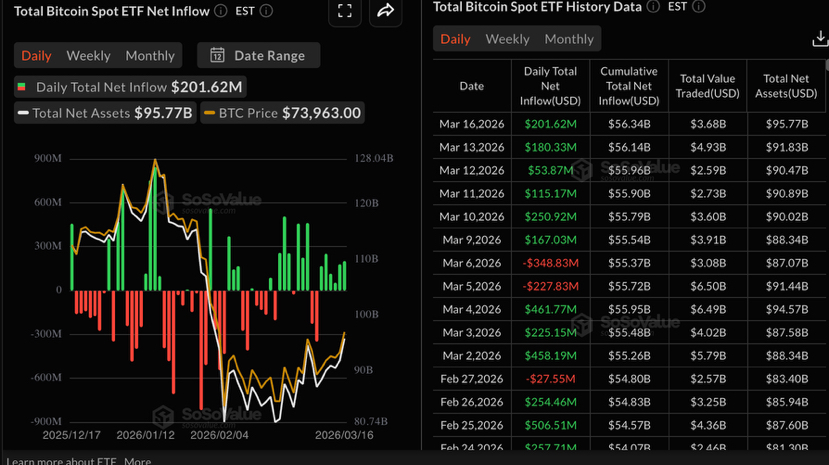Click Total Value Traded(USD) column header
Screen dimensions: 829x465
pyautogui.click(x=707, y=86)
